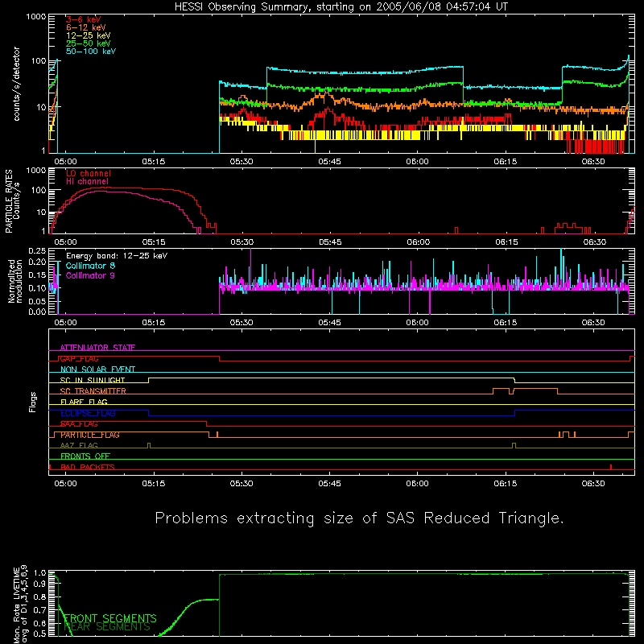Screen dimensions: 644x644
Task: Click the HESSI Observing Summary title
Action: point(341,7)
